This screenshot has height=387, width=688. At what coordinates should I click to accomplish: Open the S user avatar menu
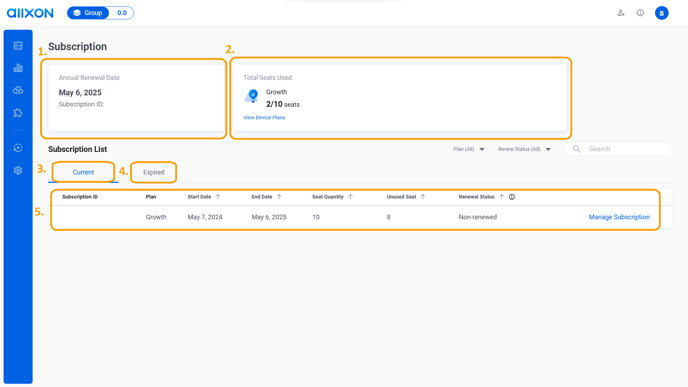click(x=662, y=13)
